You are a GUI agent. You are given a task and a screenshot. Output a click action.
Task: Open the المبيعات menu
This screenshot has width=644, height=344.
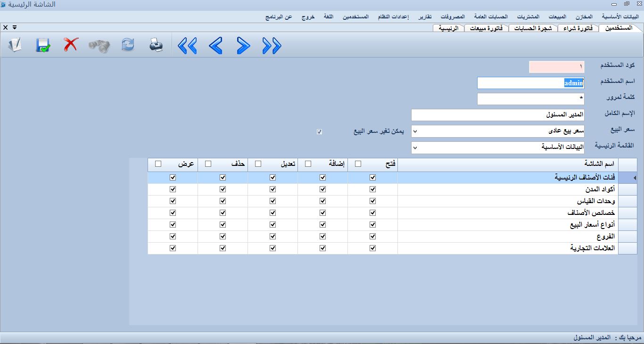pyautogui.click(x=557, y=16)
